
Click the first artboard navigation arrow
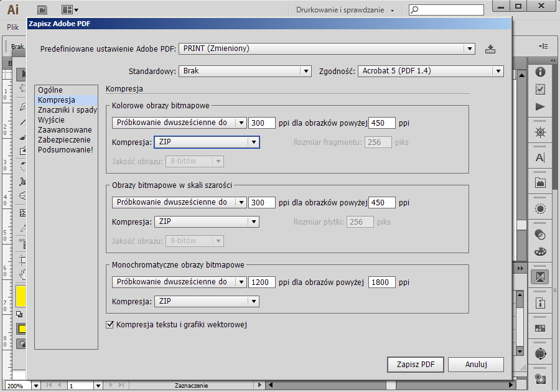coord(49,385)
